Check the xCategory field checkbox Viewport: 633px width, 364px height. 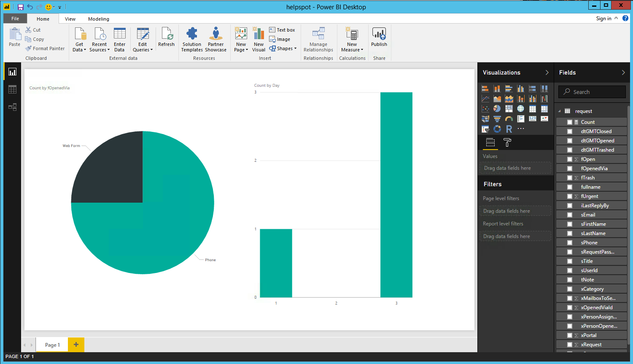pos(570,289)
